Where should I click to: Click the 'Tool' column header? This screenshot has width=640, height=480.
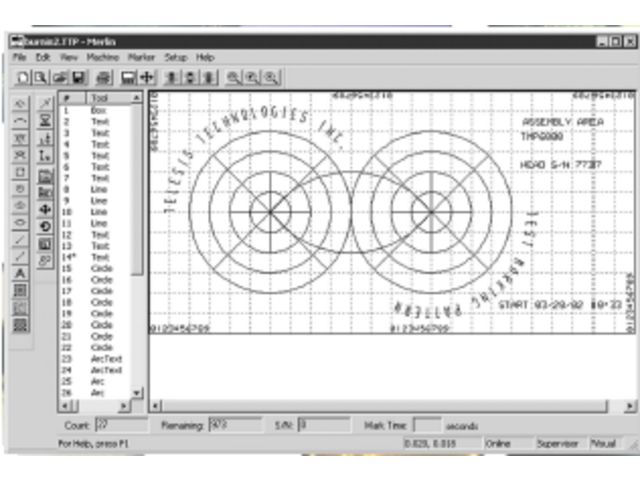[109, 98]
